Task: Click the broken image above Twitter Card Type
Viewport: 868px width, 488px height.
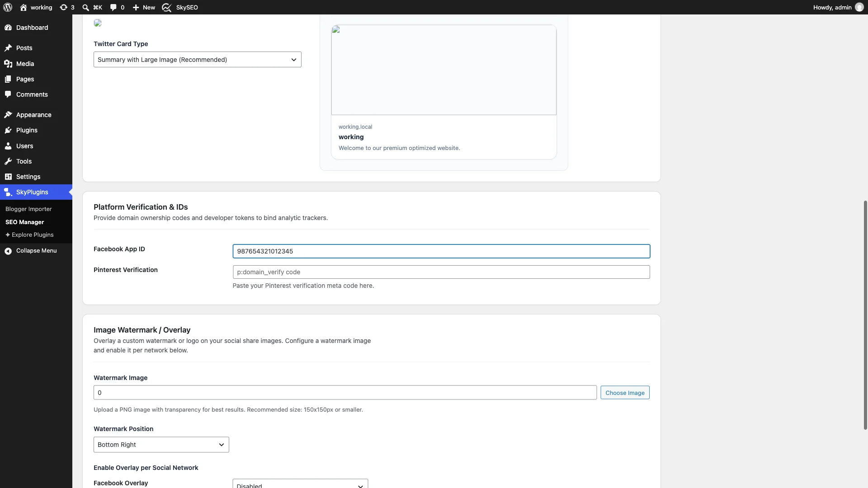Action: coord(98,23)
